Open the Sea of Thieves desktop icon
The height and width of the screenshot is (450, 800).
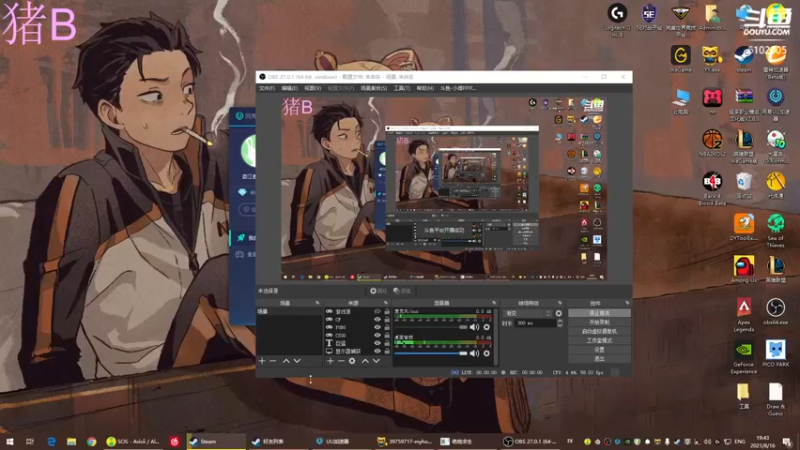(x=776, y=231)
